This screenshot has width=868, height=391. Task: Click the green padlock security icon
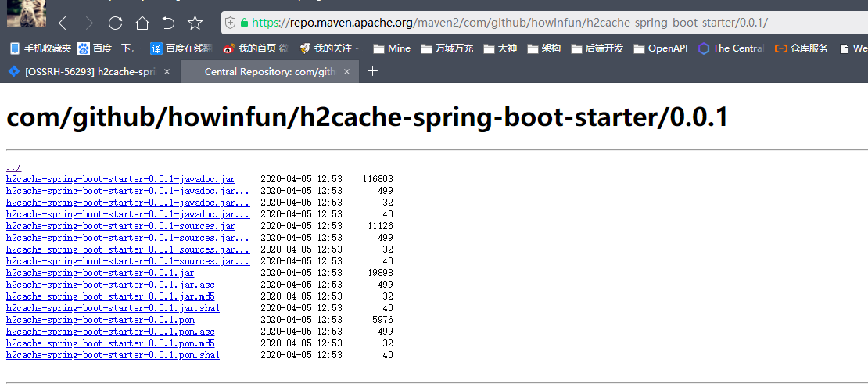tap(244, 23)
